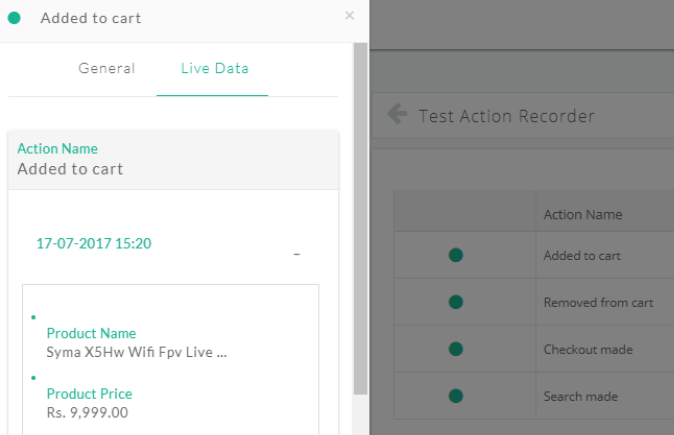Go back using the arrow icon
674x435 pixels.
pos(397,114)
